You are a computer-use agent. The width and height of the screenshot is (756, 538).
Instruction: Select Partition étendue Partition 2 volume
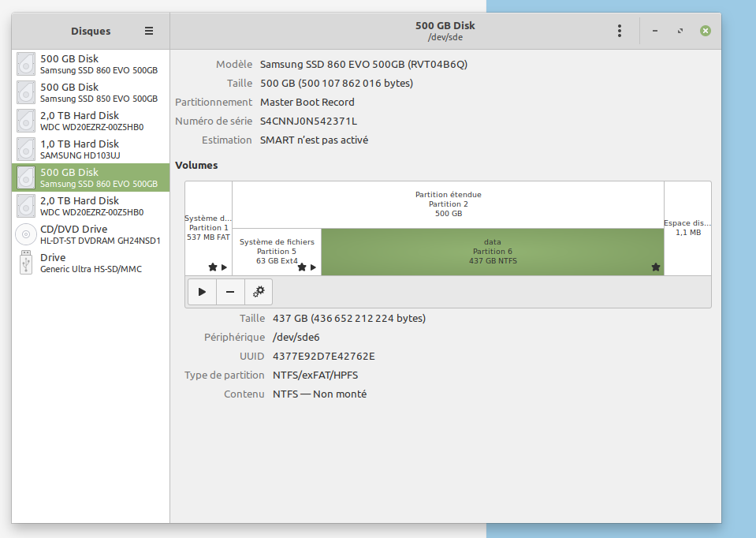[x=449, y=204]
